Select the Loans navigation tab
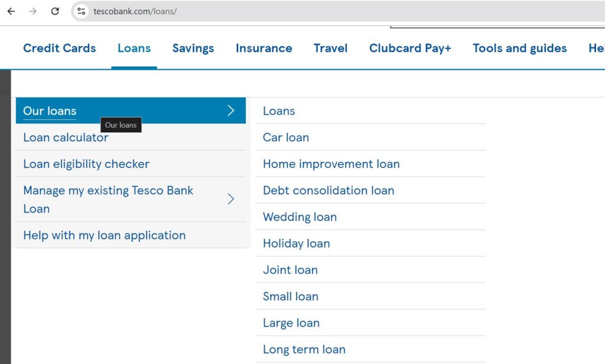 coord(134,48)
